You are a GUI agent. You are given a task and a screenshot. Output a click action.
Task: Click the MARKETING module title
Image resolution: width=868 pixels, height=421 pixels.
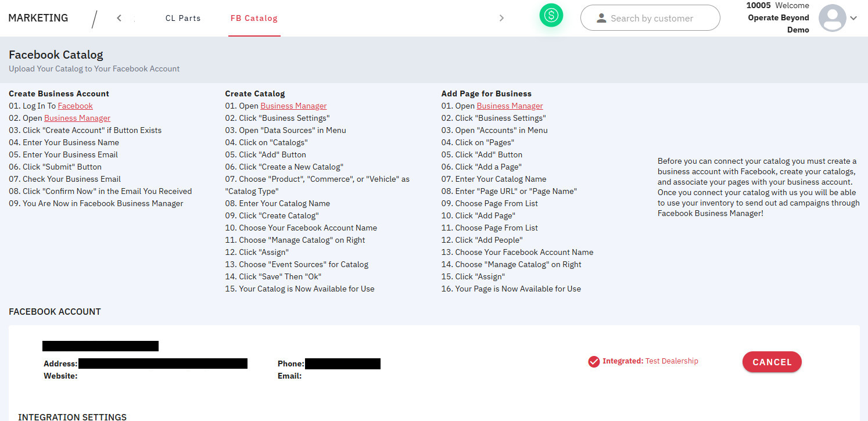[x=38, y=18]
